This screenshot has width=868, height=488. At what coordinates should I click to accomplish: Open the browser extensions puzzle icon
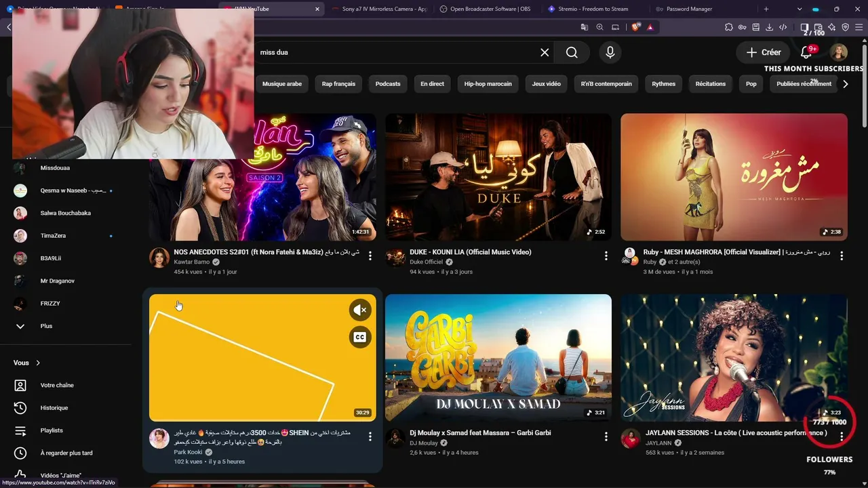729,27
